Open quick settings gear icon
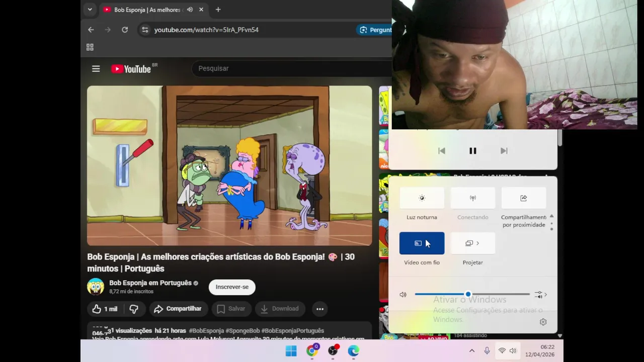This screenshot has height=362, width=644. 543,322
